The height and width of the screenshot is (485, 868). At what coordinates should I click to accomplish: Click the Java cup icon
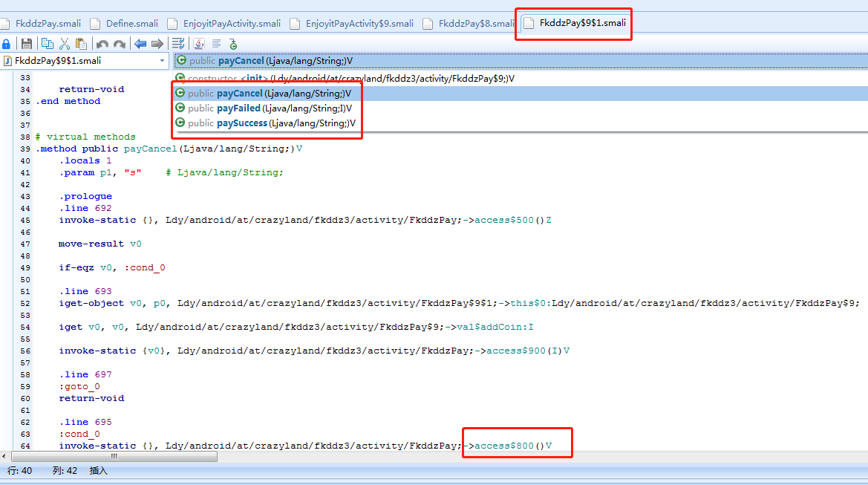tap(199, 44)
